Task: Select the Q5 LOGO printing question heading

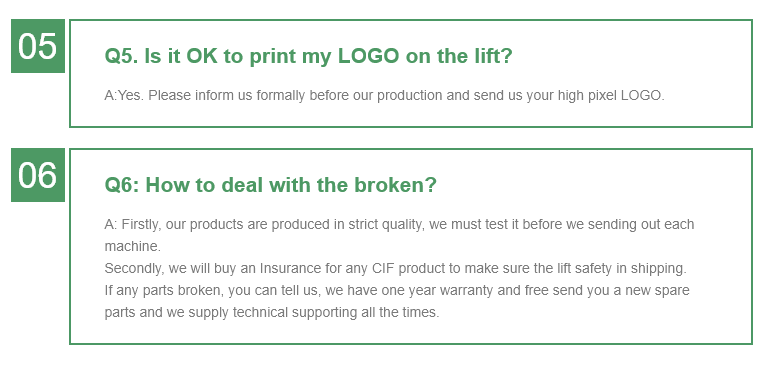Action: (309, 56)
